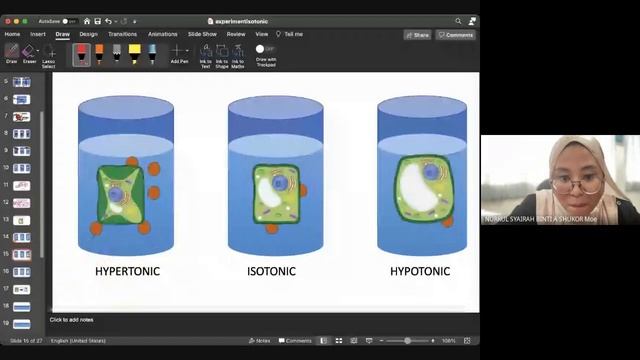Open the Insert tab
Image resolution: width=640 pixels, height=360 pixels.
tap(38, 34)
